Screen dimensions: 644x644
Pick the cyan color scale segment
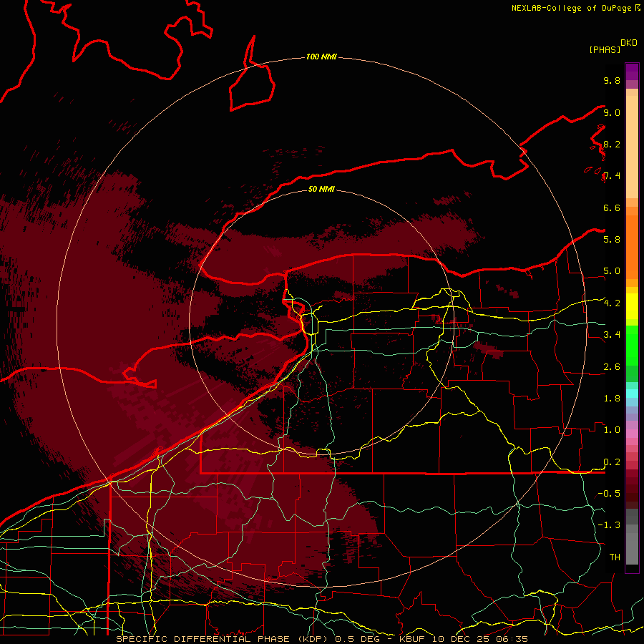pos(632,394)
